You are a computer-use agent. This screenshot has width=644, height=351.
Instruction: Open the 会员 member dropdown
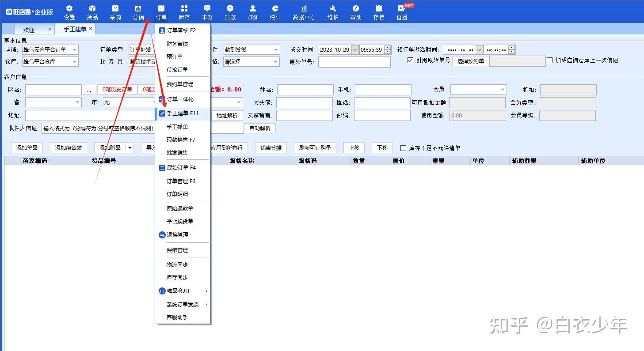[x=503, y=90]
